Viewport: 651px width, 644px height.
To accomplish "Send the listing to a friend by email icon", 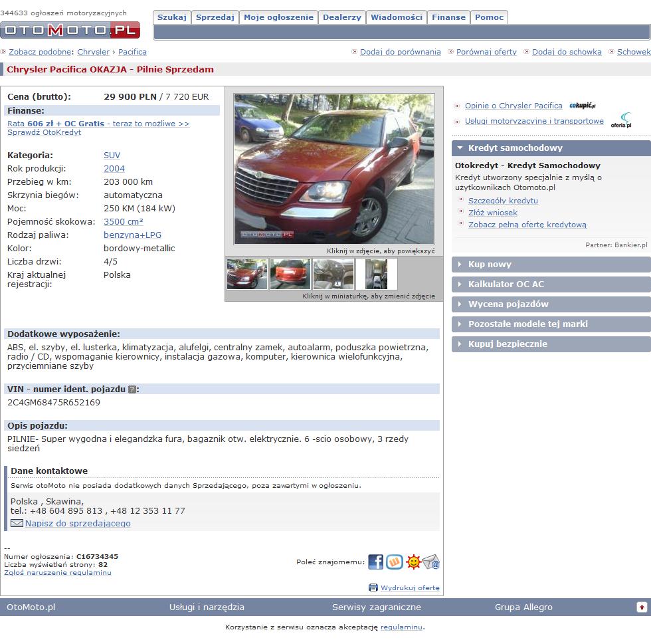I will 431,562.
